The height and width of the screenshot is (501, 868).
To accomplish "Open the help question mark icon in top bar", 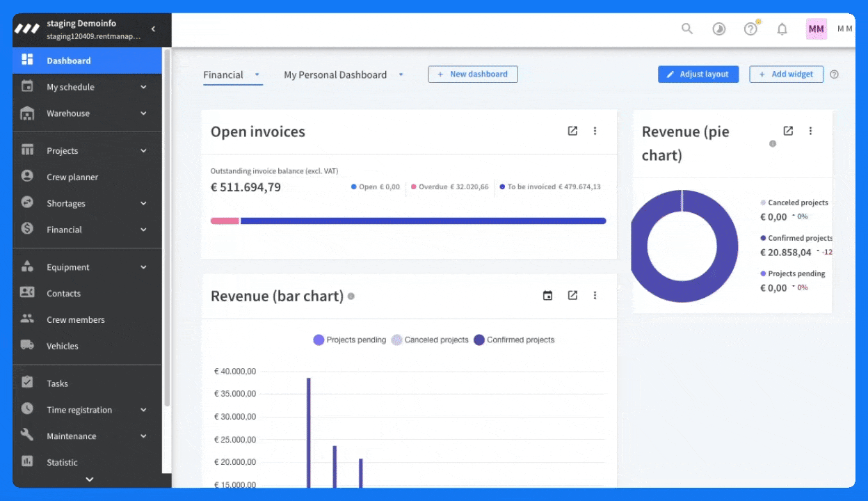I will [750, 29].
